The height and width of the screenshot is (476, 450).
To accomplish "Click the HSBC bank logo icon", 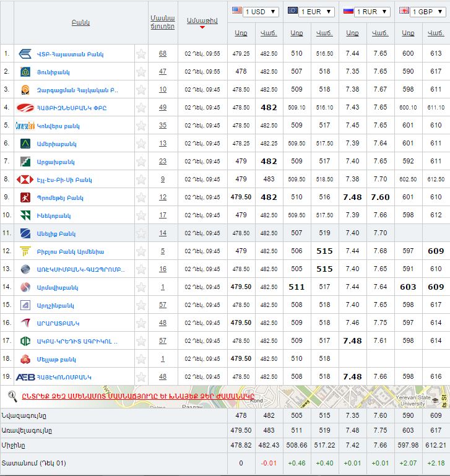I will point(25,180).
